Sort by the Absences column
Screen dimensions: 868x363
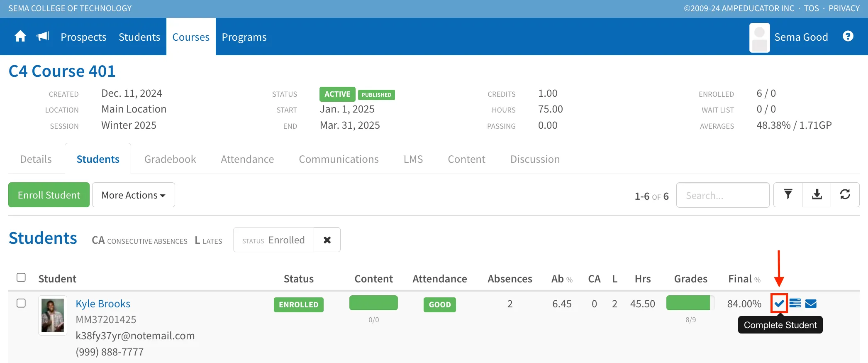tap(510, 279)
